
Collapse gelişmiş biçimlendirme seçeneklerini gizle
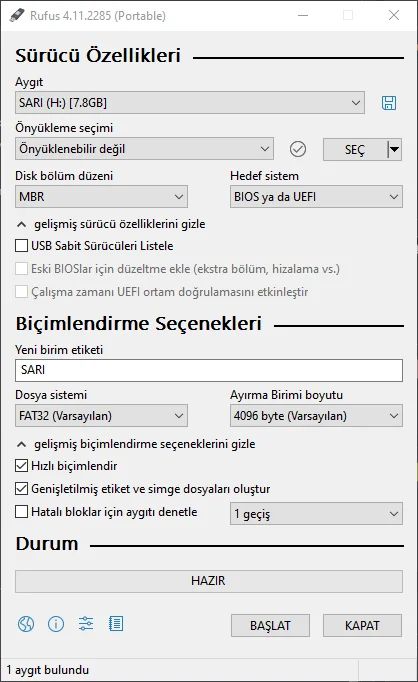[x=136, y=444]
